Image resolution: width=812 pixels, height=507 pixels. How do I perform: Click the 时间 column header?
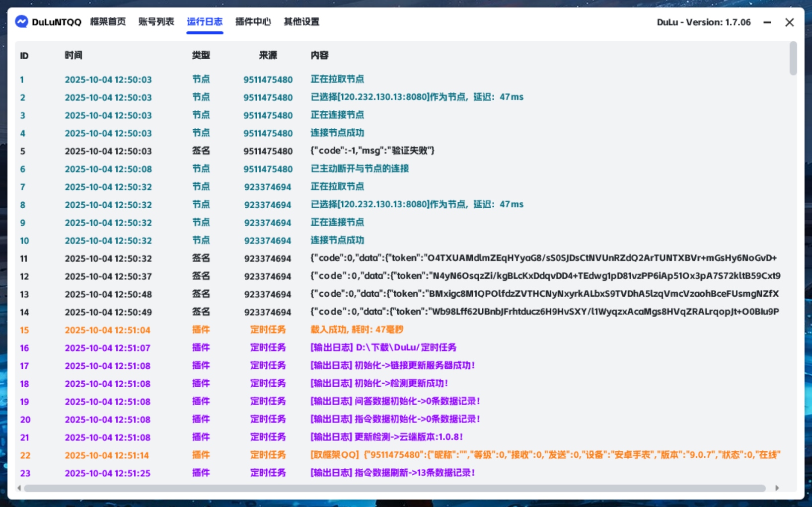tap(74, 55)
